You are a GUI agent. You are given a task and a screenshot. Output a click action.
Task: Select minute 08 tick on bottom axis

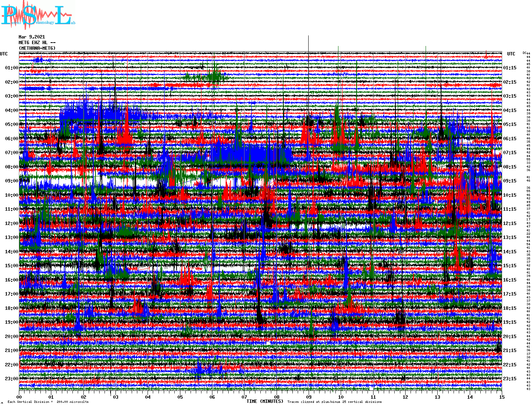pos(277,397)
